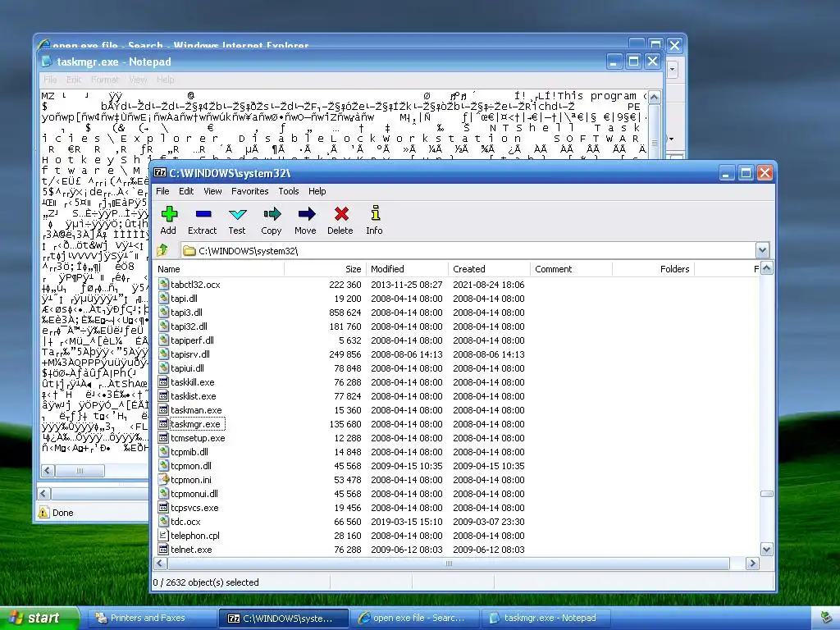The height and width of the screenshot is (630, 840).
Task: Sort files by the Size column header
Action: coord(325,269)
